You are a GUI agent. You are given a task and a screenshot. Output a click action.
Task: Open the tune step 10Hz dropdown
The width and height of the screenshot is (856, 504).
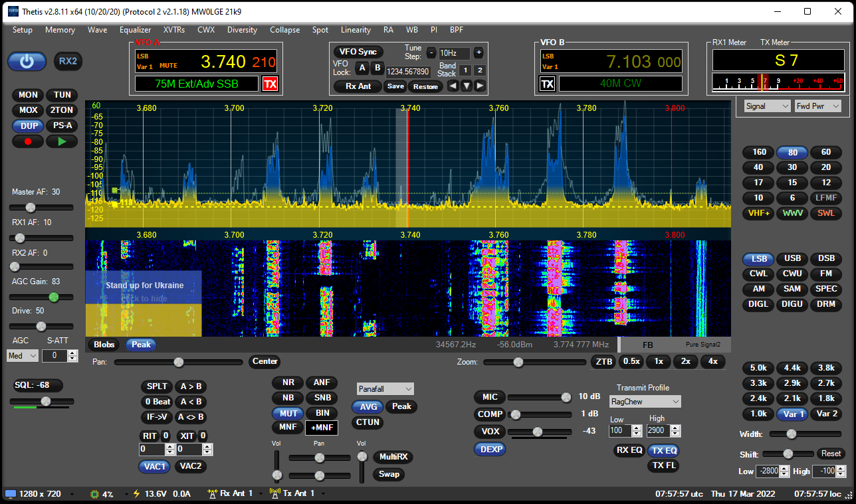455,53
